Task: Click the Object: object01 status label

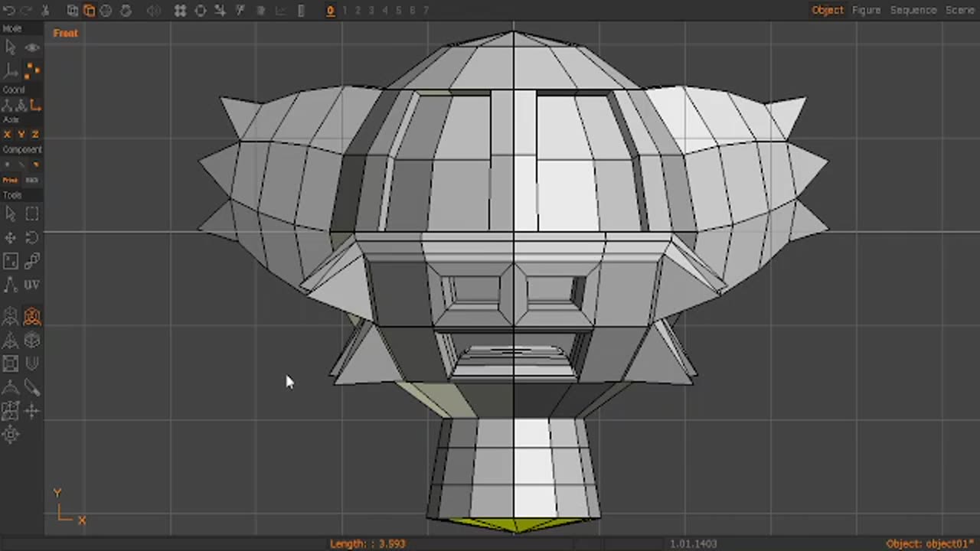Action: click(930, 543)
